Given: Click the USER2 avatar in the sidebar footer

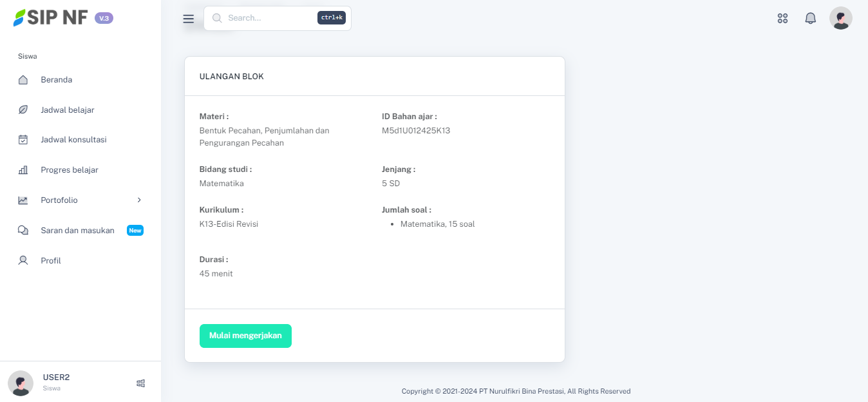Looking at the screenshot, I should click(x=21, y=383).
